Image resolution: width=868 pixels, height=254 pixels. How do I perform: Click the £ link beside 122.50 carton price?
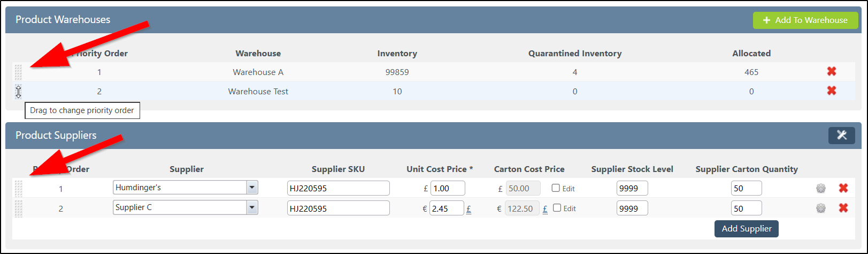(545, 209)
